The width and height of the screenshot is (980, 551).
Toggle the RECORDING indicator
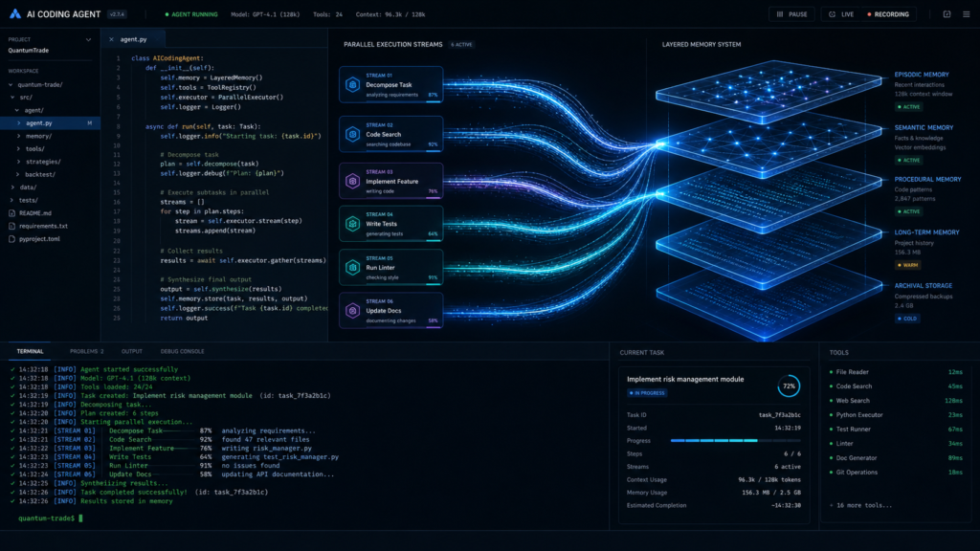[888, 14]
